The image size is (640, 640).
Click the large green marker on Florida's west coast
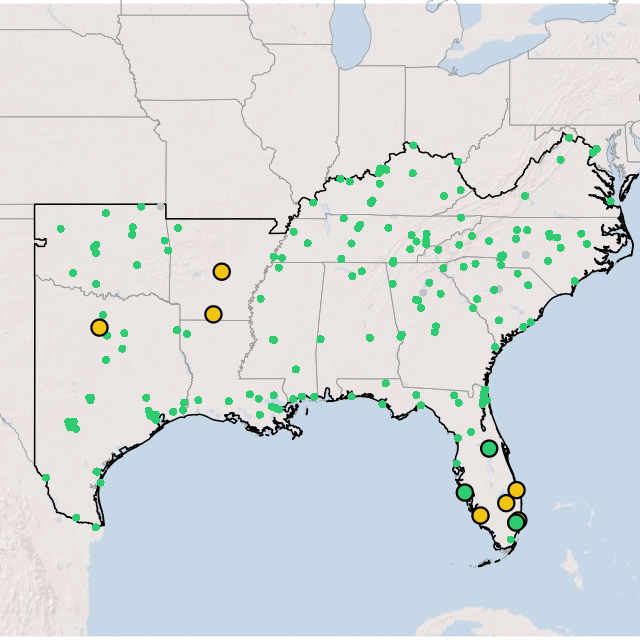tap(464, 493)
